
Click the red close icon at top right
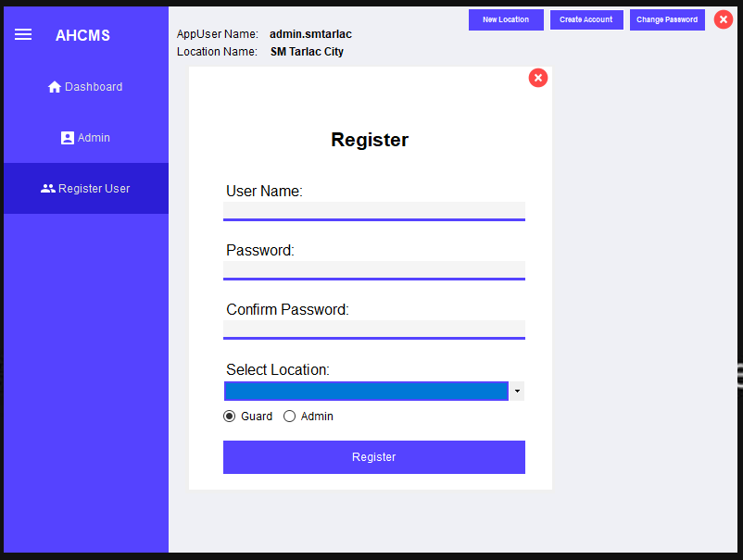724,19
